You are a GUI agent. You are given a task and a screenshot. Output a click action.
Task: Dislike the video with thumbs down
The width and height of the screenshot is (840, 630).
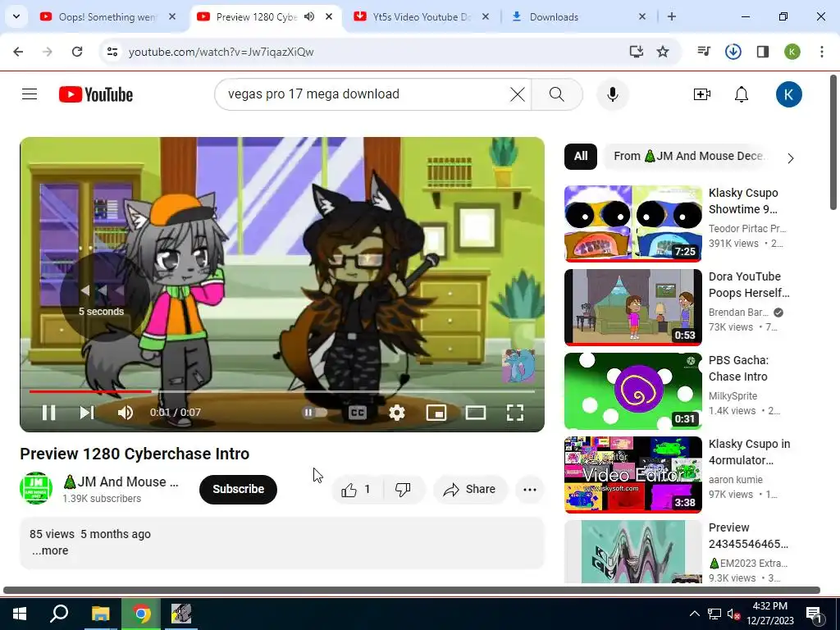click(x=403, y=489)
